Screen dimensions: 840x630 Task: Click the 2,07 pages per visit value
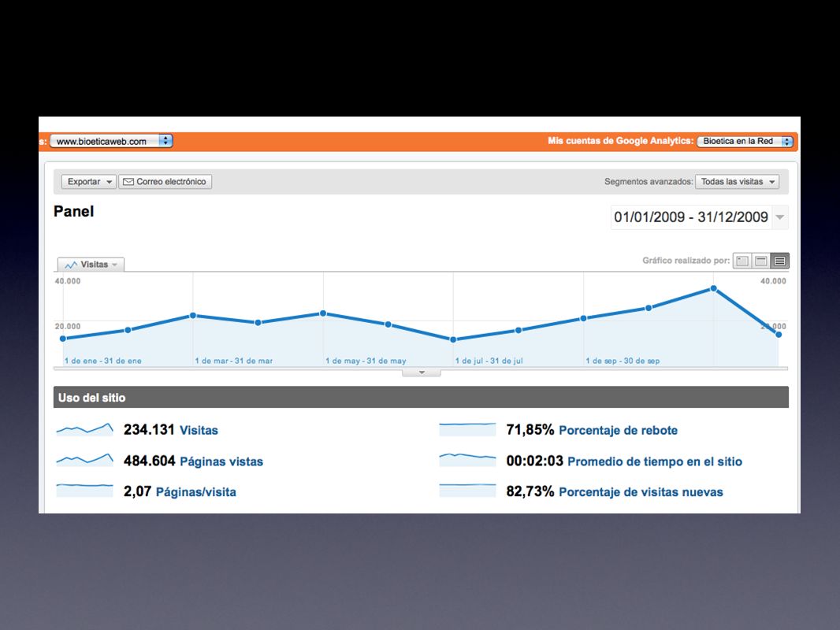137,491
